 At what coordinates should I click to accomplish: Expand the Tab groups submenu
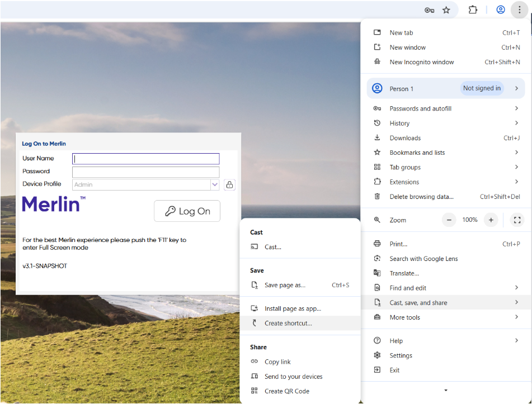[446, 167]
